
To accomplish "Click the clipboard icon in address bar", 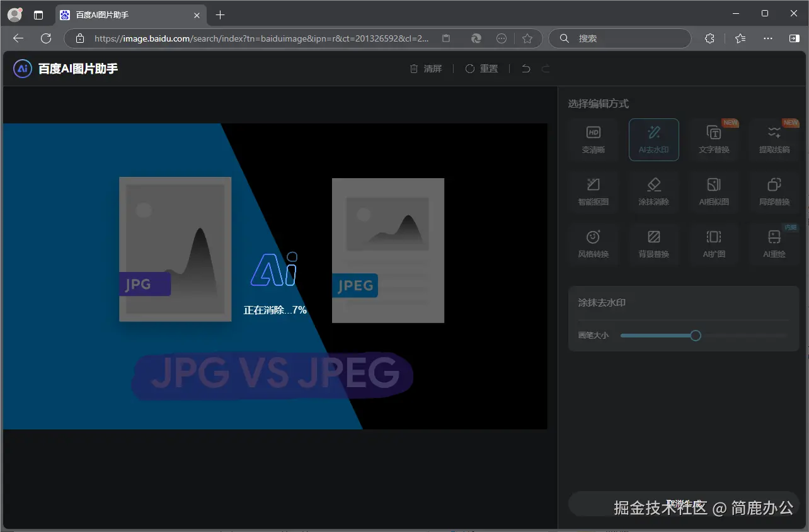I will click(446, 38).
